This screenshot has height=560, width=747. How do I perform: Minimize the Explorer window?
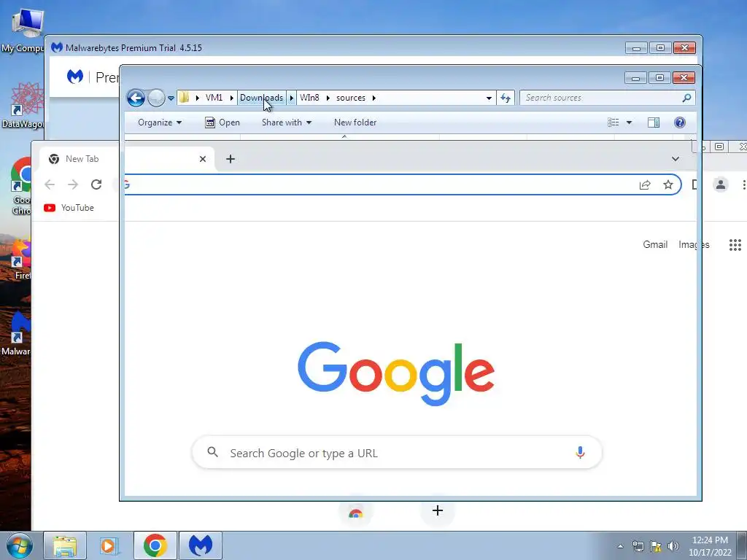(x=635, y=77)
